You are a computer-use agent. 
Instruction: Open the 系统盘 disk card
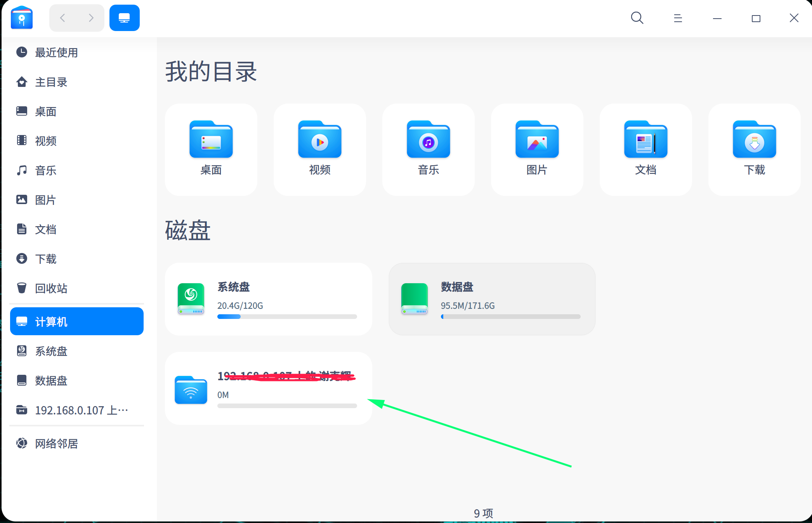pyautogui.click(x=268, y=299)
